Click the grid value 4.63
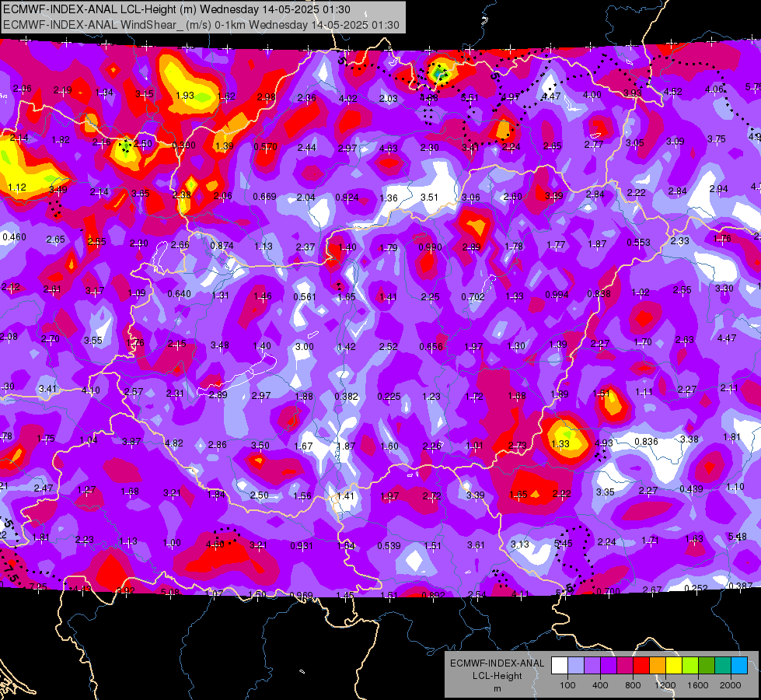Image resolution: width=761 pixels, height=700 pixels. pyautogui.click(x=389, y=148)
